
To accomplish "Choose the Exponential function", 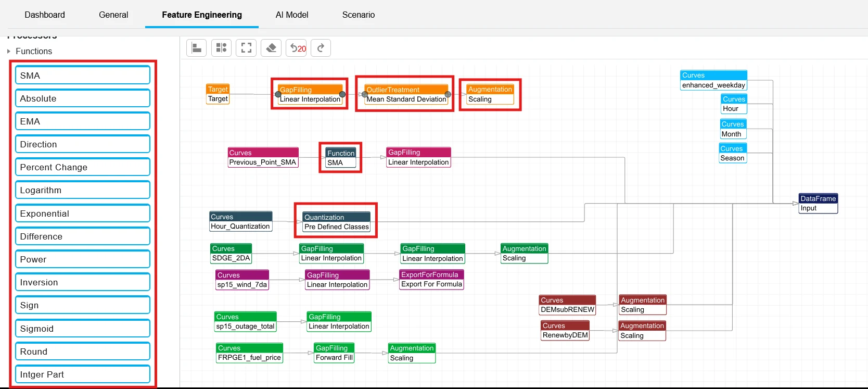I will coord(83,214).
